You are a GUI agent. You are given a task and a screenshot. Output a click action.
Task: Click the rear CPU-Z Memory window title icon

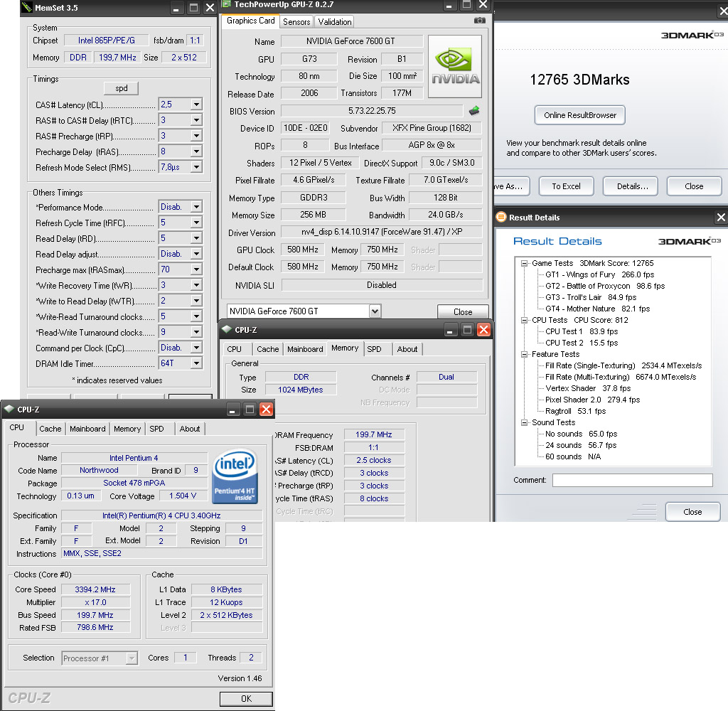coord(227,329)
